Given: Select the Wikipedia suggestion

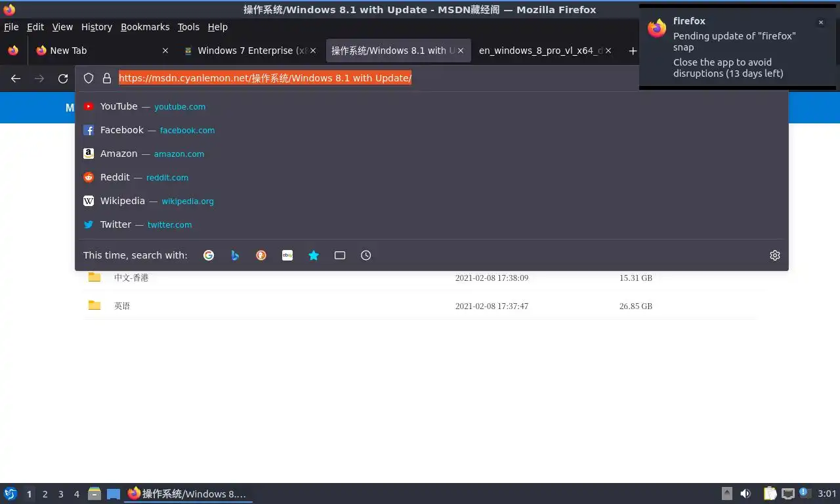Looking at the screenshot, I should [x=432, y=201].
